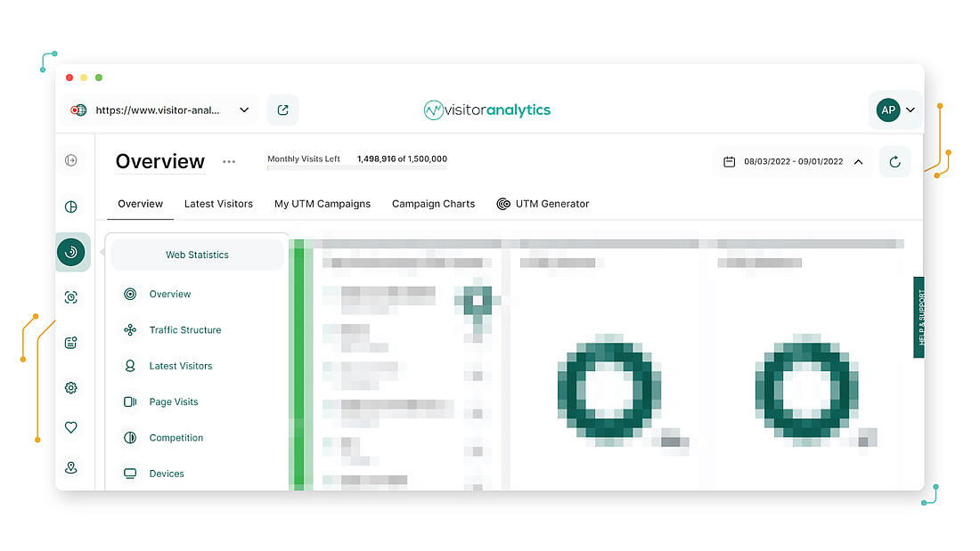Open the three-dot menu next to Overview
The image size is (980, 551).
(229, 162)
